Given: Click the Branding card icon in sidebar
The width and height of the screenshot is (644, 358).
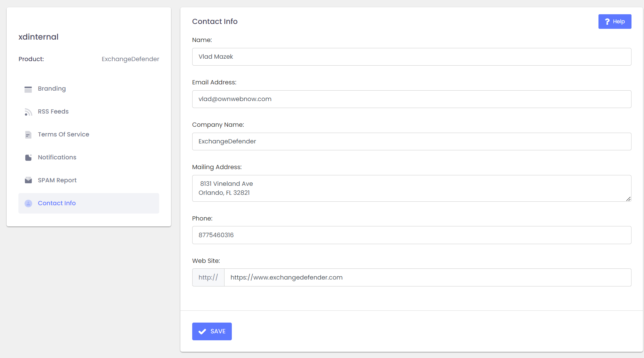Looking at the screenshot, I should pos(28,89).
